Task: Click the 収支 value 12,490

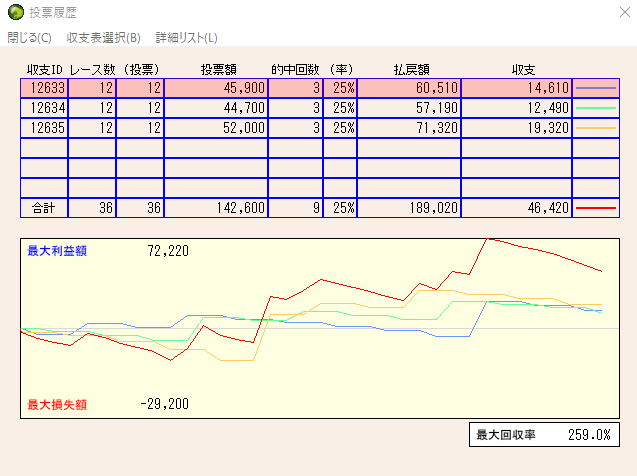Action: 548,108
